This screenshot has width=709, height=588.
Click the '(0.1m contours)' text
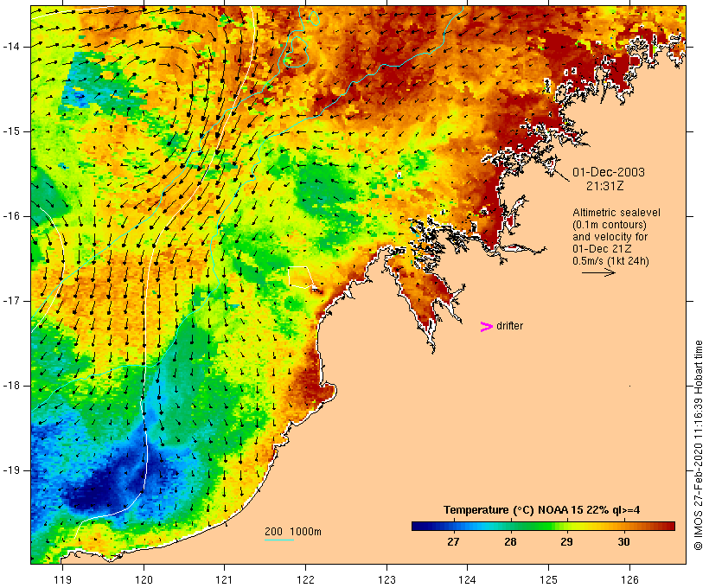[610, 225]
